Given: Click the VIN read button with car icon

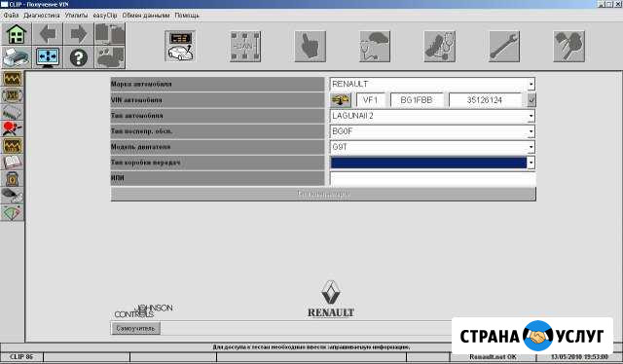Looking at the screenshot, I should coord(341,100).
